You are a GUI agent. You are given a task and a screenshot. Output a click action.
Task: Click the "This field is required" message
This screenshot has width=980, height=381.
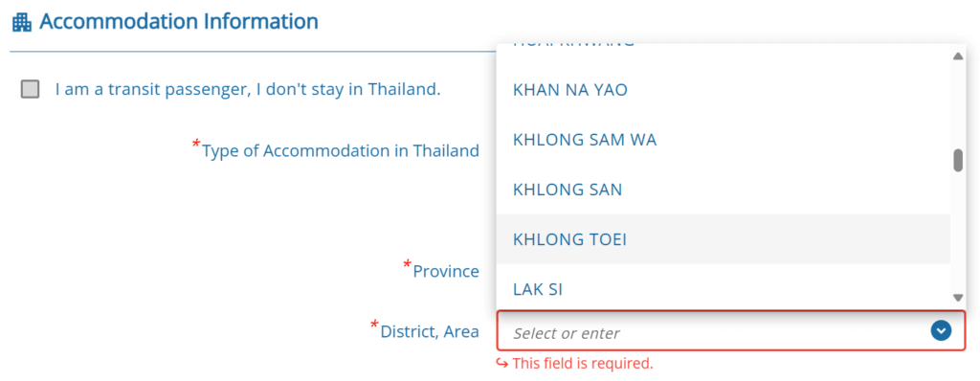(583, 363)
